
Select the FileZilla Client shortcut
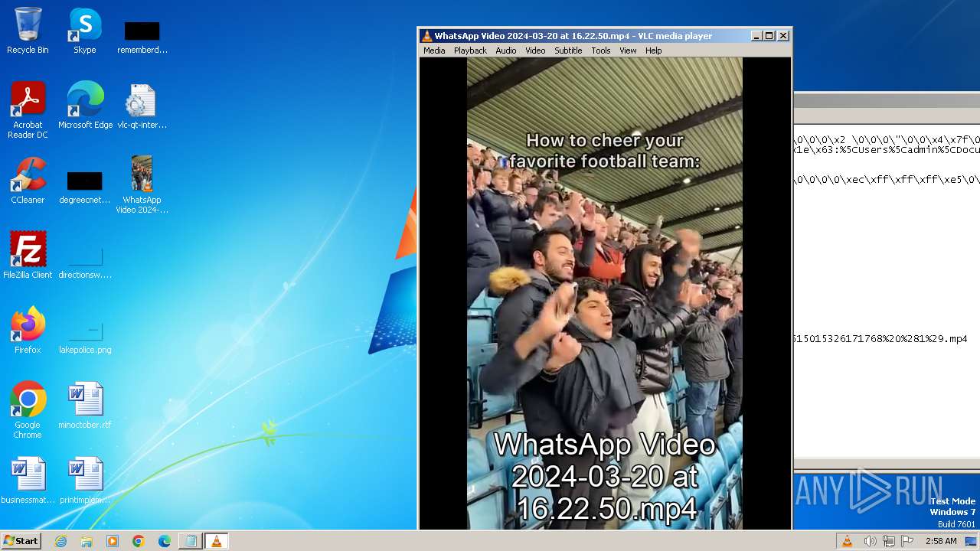click(28, 256)
